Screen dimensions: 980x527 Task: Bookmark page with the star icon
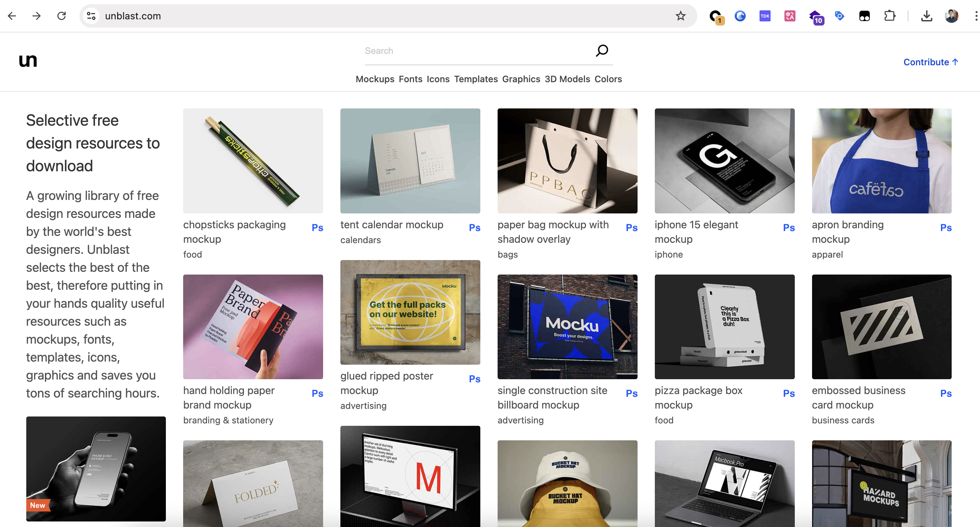click(680, 16)
